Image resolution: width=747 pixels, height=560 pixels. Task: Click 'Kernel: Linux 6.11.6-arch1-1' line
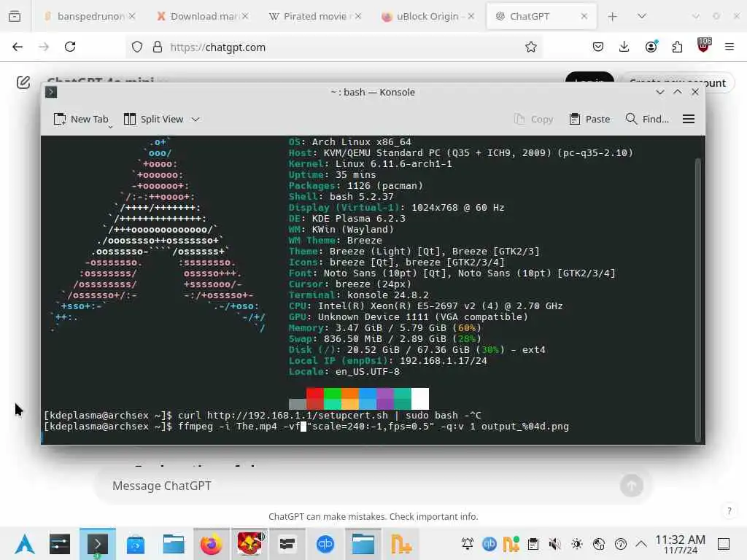coord(370,164)
